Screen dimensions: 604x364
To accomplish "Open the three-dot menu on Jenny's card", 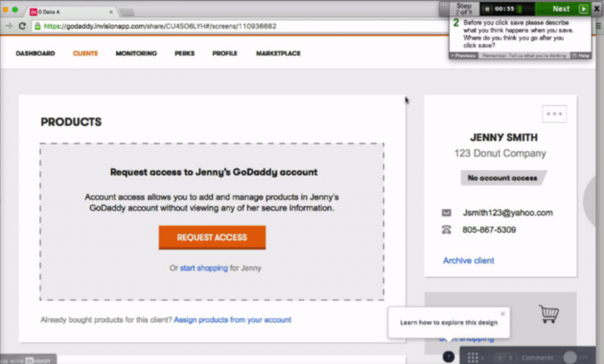I will (x=554, y=114).
